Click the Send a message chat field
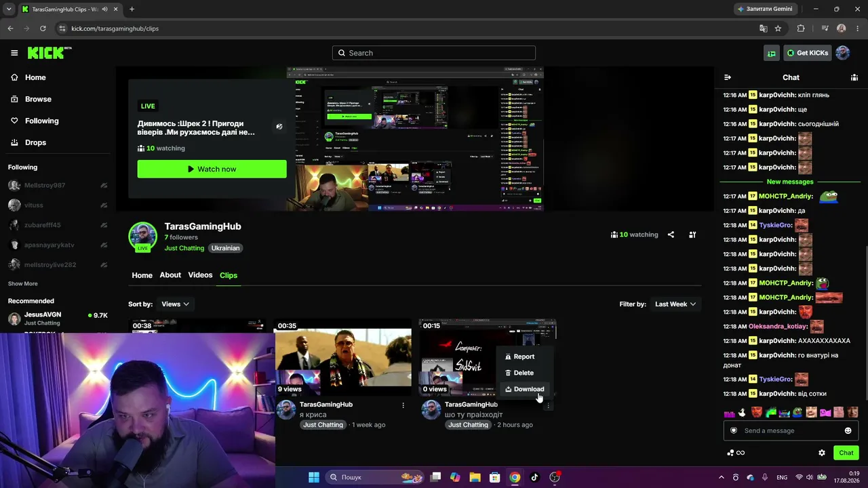This screenshot has width=868, height=488. [x=792, y=430]
